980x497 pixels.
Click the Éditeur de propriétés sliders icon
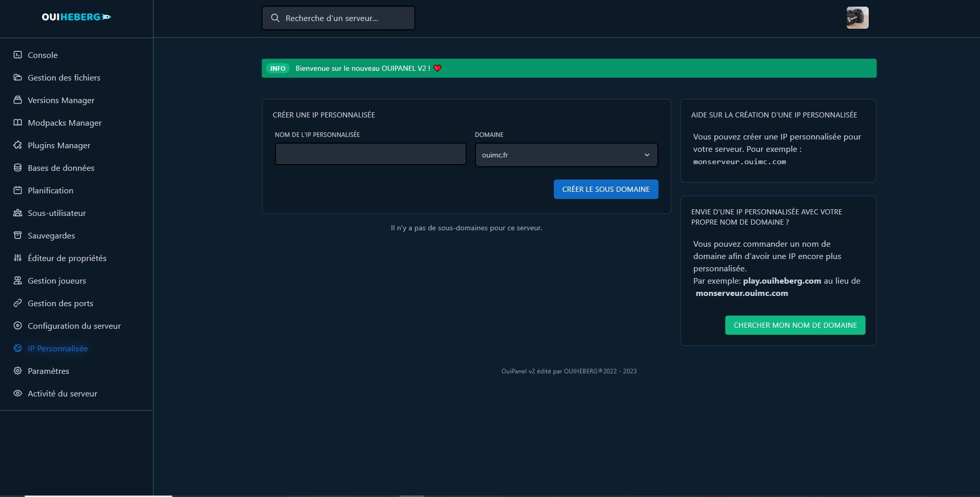[17, 258]
